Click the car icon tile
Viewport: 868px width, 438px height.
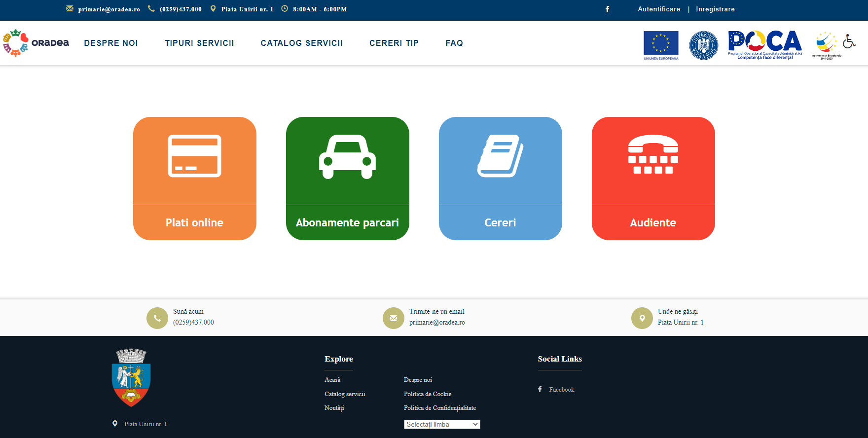coord(348,156)
